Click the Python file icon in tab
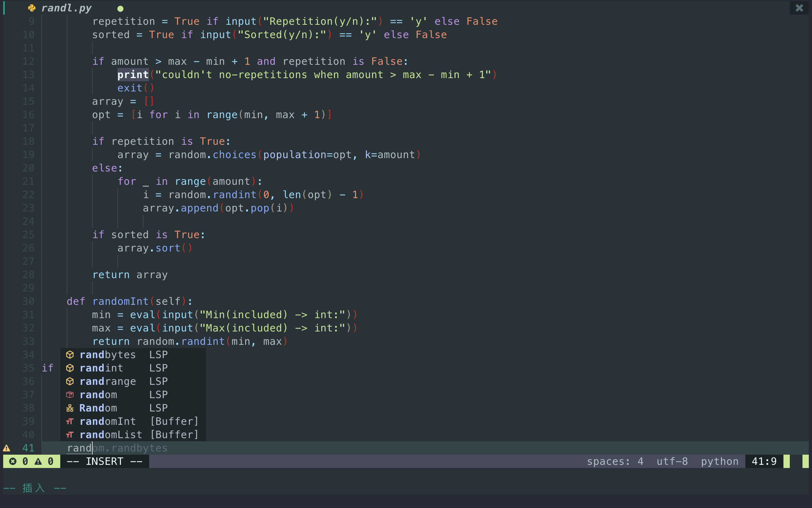 [32, 8]
